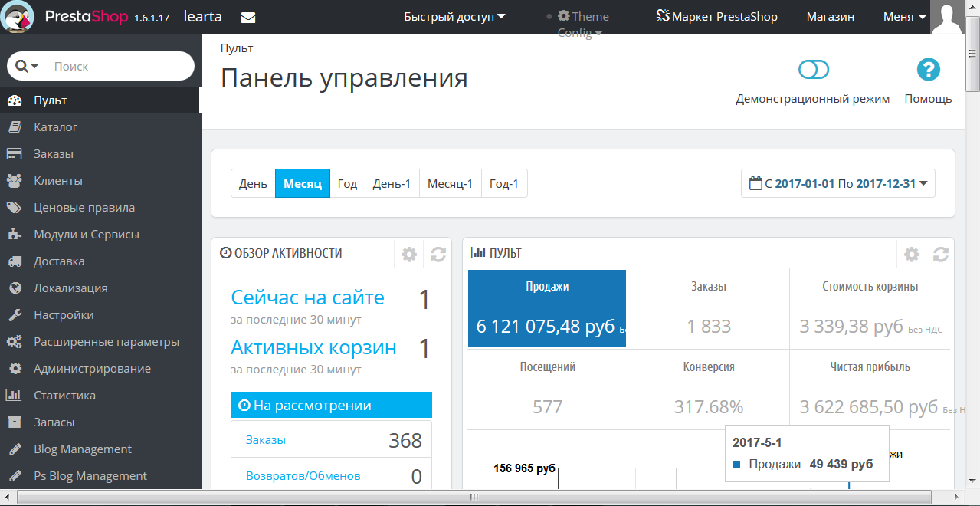Open the envelope messages icon
980x506 pixels.
pos(248,17)
